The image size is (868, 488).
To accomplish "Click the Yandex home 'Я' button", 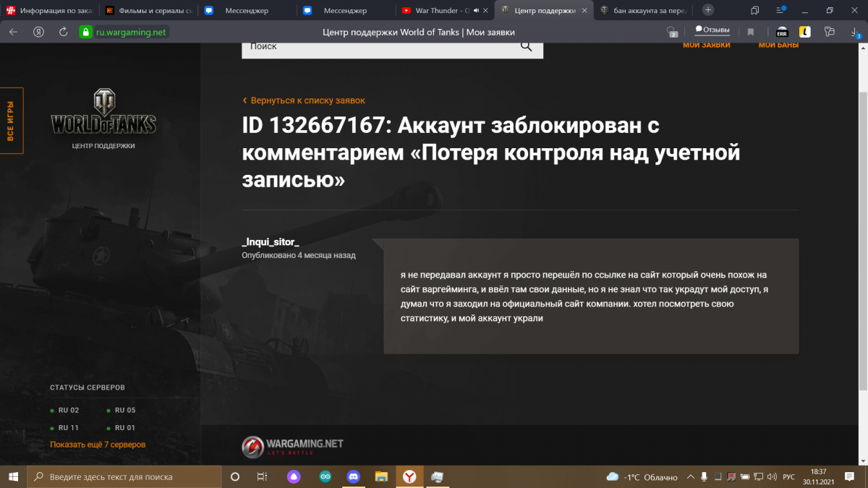I will pos(38,32).
